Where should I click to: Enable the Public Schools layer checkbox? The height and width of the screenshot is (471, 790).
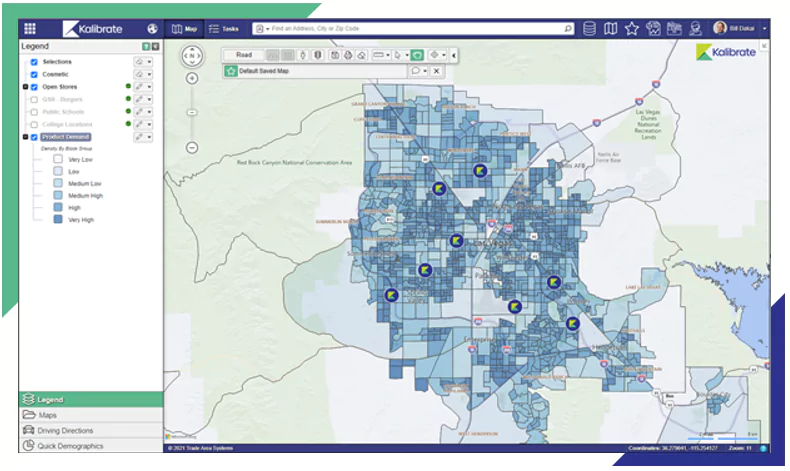[x=34, y=112]
